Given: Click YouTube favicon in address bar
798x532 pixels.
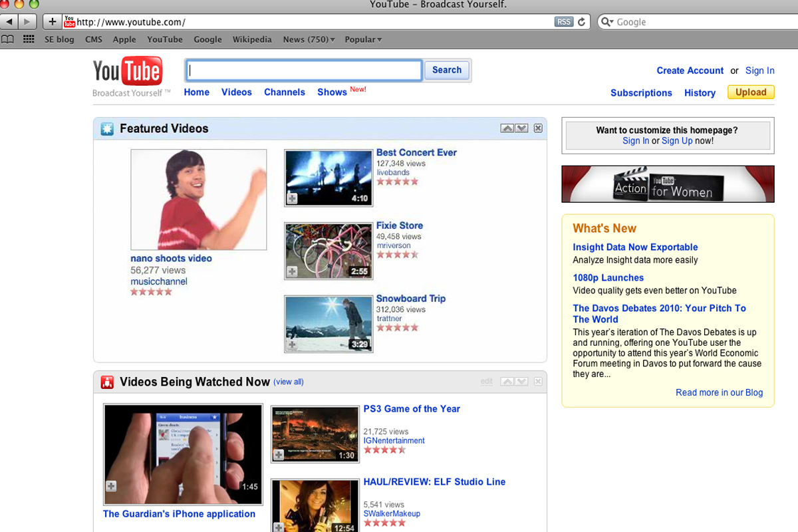Looking at the screenshot, I should point(69,22).
